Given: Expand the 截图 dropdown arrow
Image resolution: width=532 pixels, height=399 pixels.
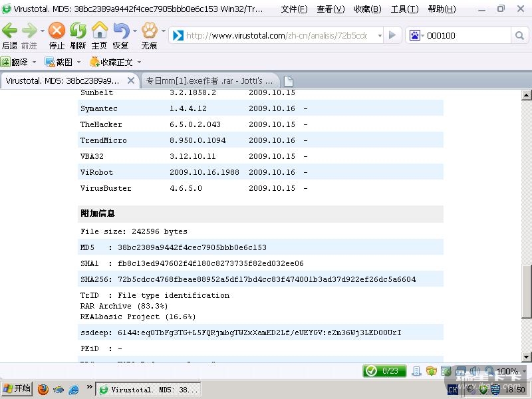Looking at the screenshot, I should 78,63.
